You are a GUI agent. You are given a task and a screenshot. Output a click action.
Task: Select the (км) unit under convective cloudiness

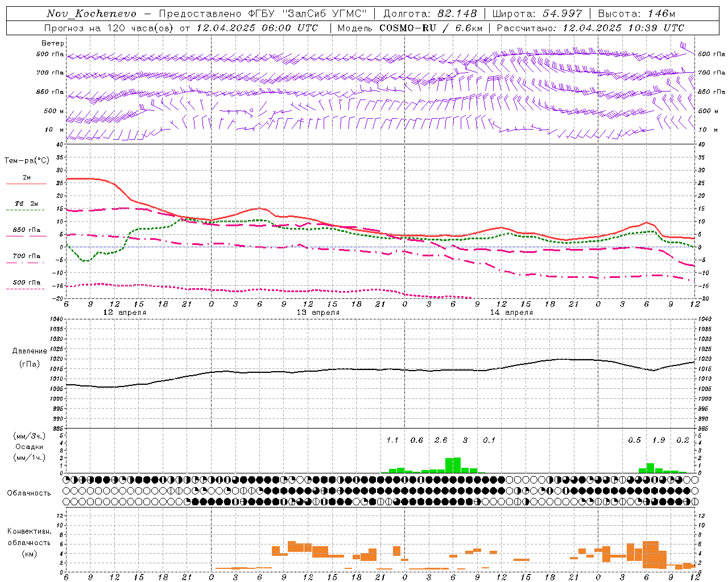(29, 554)
